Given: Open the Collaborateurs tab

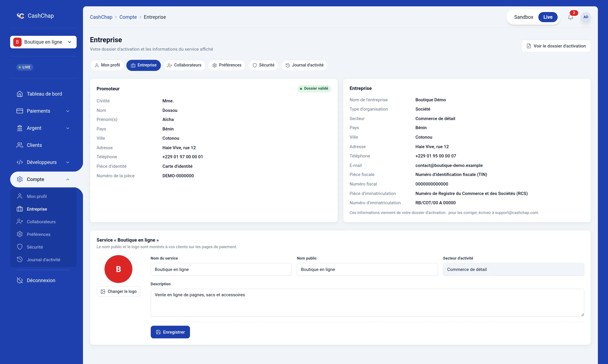Looking at the screenshot, I should tap(184, 65).
